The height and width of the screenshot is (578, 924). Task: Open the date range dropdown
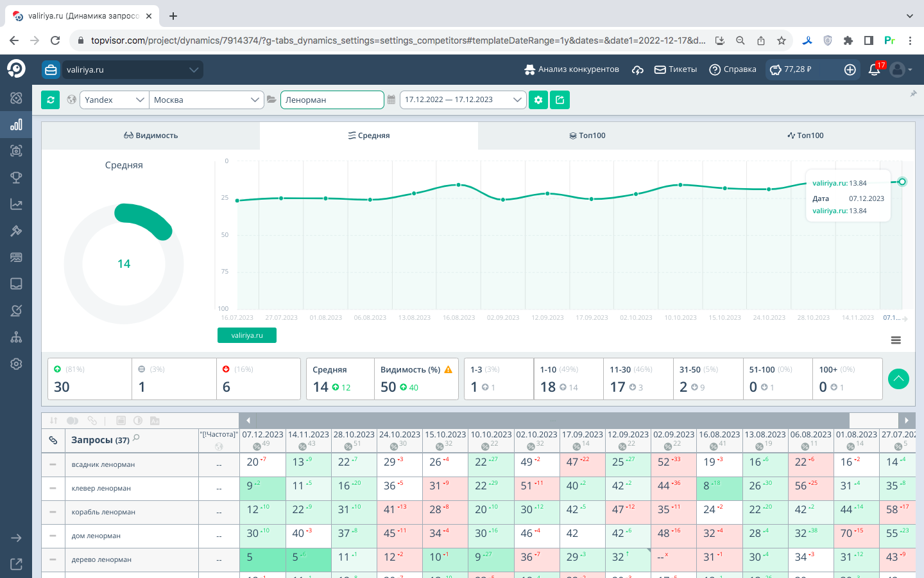coord(463,100)
